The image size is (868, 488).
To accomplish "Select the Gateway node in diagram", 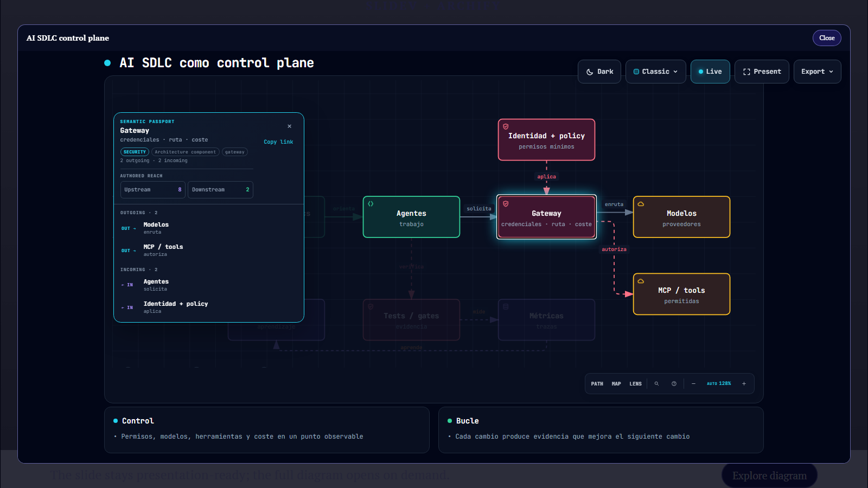I will 546,217.
